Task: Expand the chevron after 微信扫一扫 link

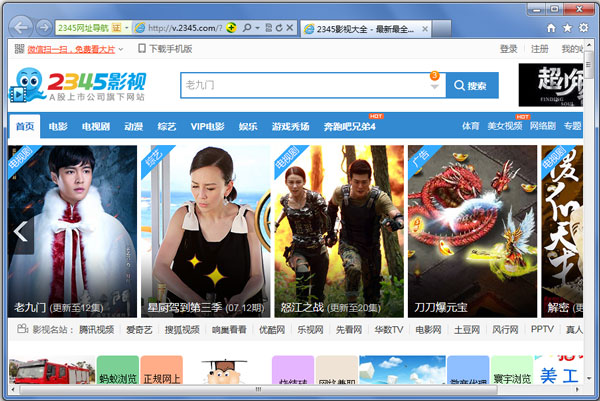Action: pyautogui.click(x=121, y=49)
